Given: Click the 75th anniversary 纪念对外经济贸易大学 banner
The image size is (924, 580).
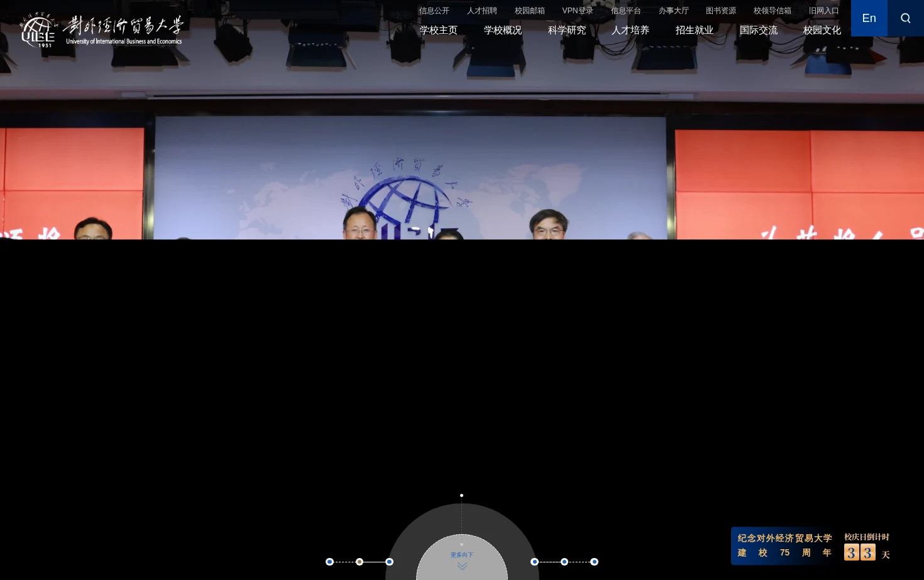Looking at the screenshot, I should (784, 545).
